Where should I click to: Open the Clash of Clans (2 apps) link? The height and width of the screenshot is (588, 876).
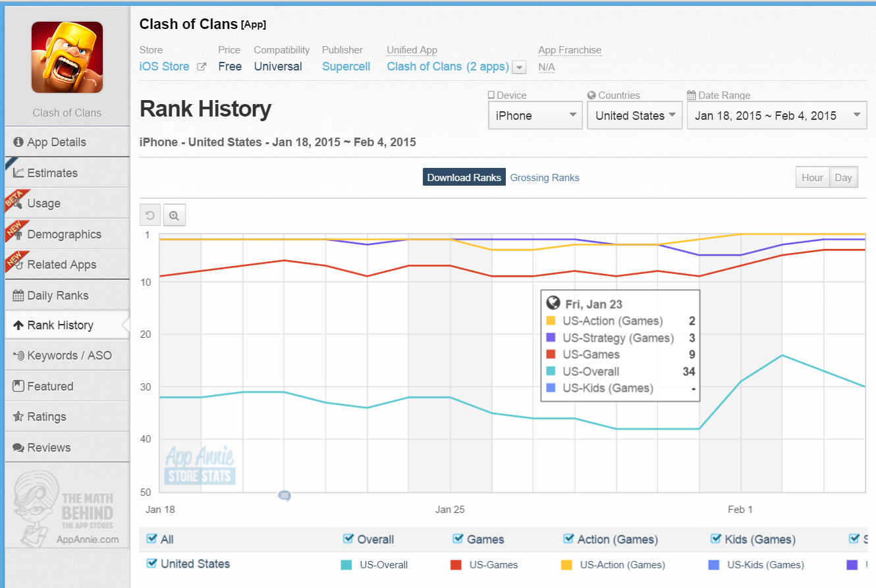point(448,67)
